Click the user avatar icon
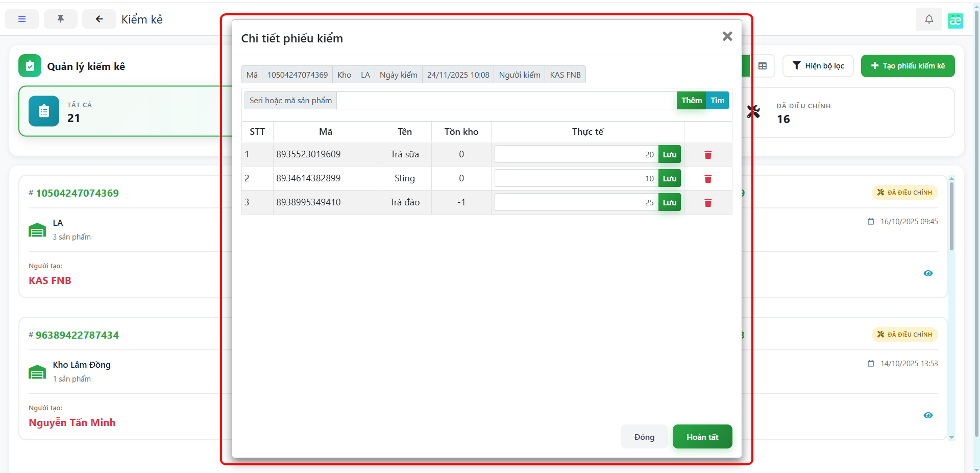 (955, 20)
